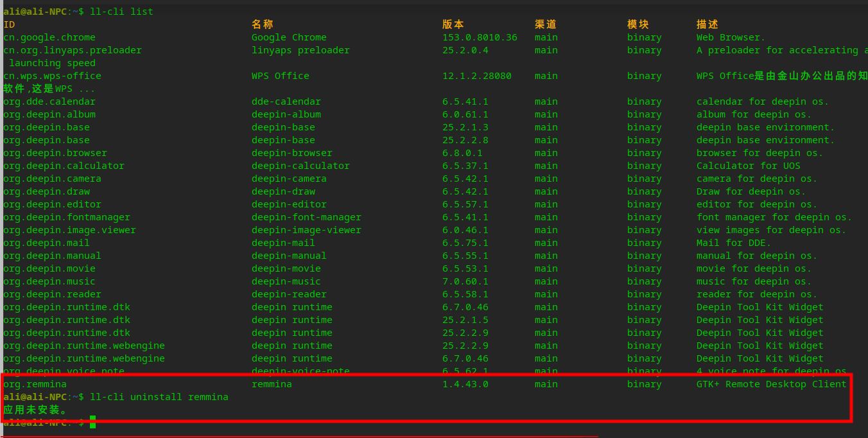Click the 'Web Browser.' description
The height and width of the screenshot is (438, 868).
tap(731, 37)
